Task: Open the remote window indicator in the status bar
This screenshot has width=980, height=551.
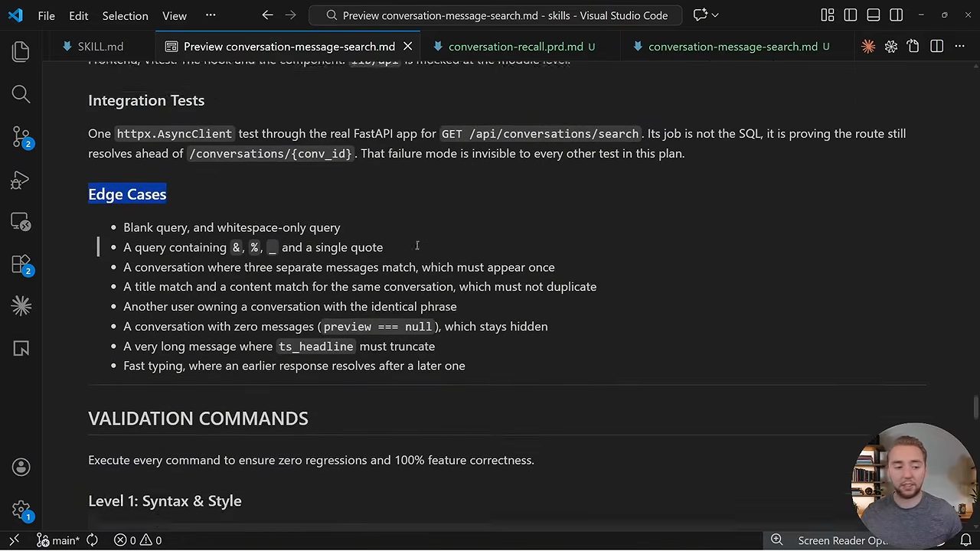Action: pos(15,540)
